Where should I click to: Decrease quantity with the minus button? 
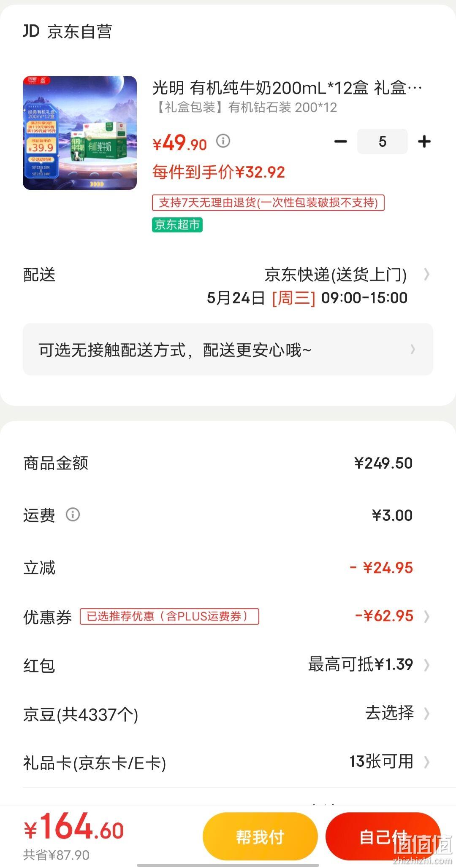pos(341,141)
